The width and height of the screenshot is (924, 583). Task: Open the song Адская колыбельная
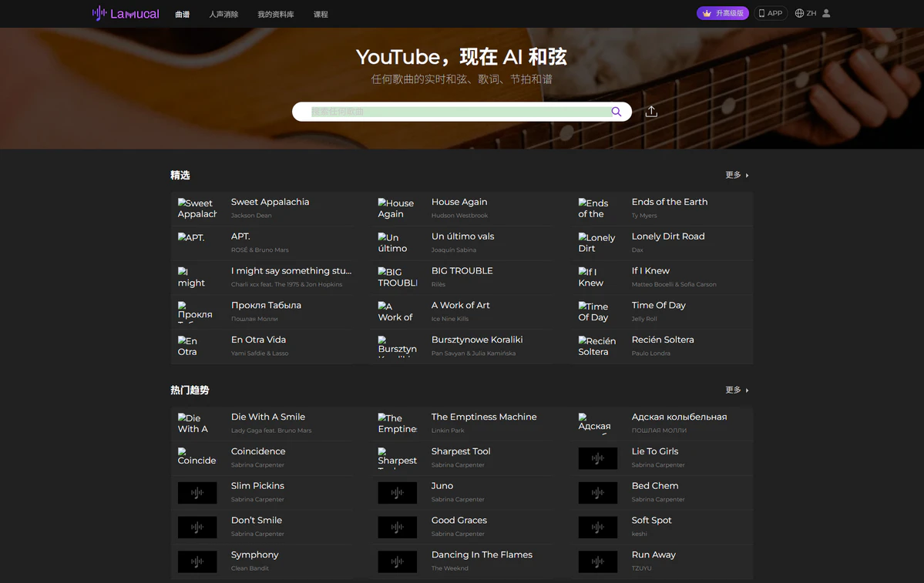click(x=679, y=417)
